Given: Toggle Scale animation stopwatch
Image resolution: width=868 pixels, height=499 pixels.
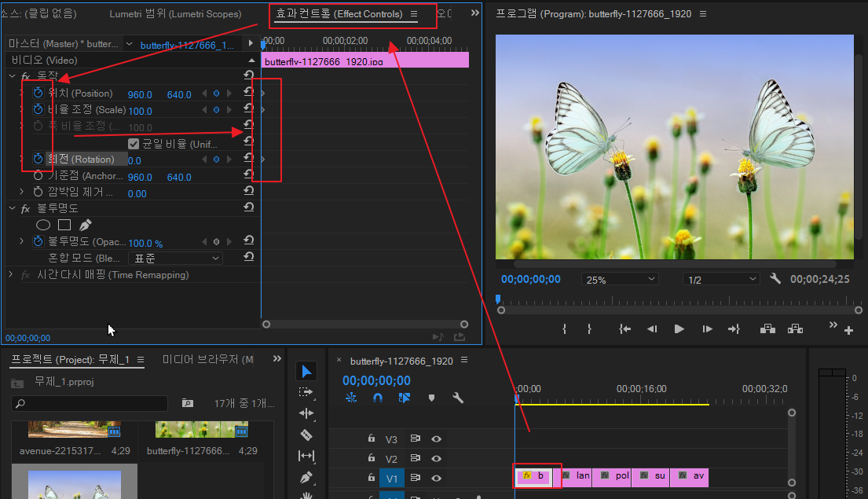Looking at the screenshot, I should pyautogui.click(x=38, y=109).
